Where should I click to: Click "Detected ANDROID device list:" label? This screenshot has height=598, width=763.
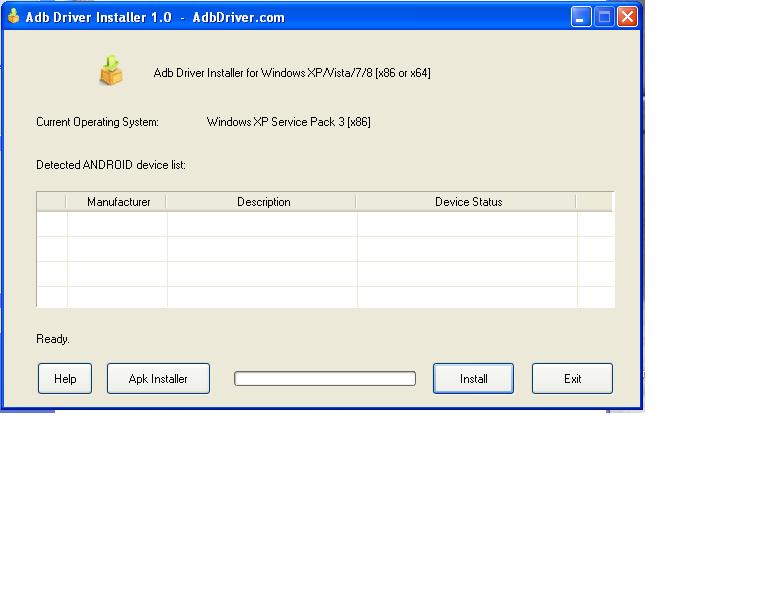(111, 165)
